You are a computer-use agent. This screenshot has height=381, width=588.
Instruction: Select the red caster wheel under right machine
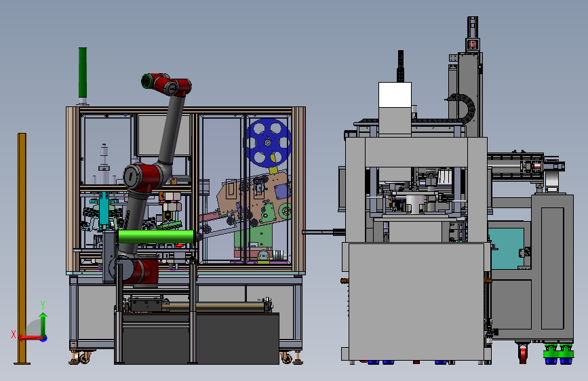coord(522,355)
